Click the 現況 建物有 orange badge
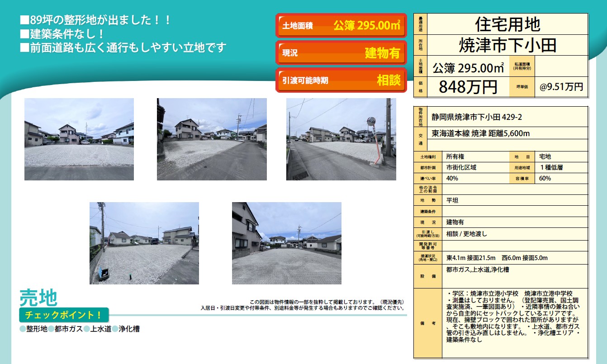Image resolution: width=607 pixels, height=364 pixels. pos(341,53)
